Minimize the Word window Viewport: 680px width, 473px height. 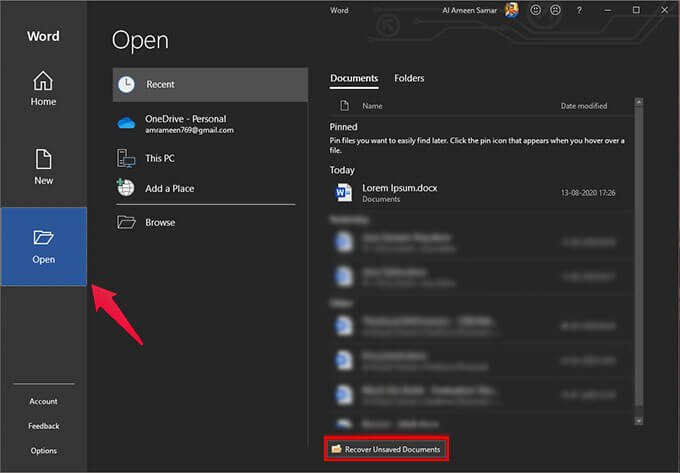(x=608, y=10)
